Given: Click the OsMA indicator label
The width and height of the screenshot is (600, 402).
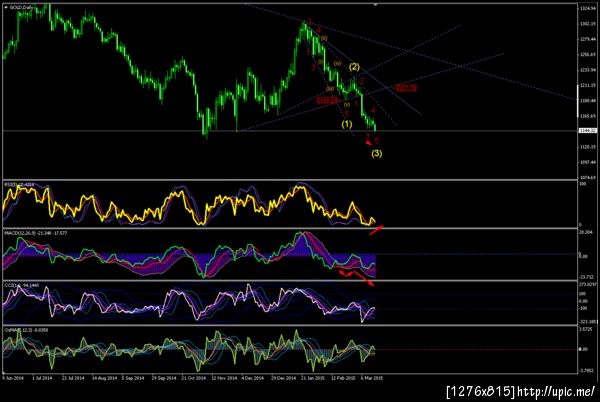Looking at the screenshot, I should (26, 330).
